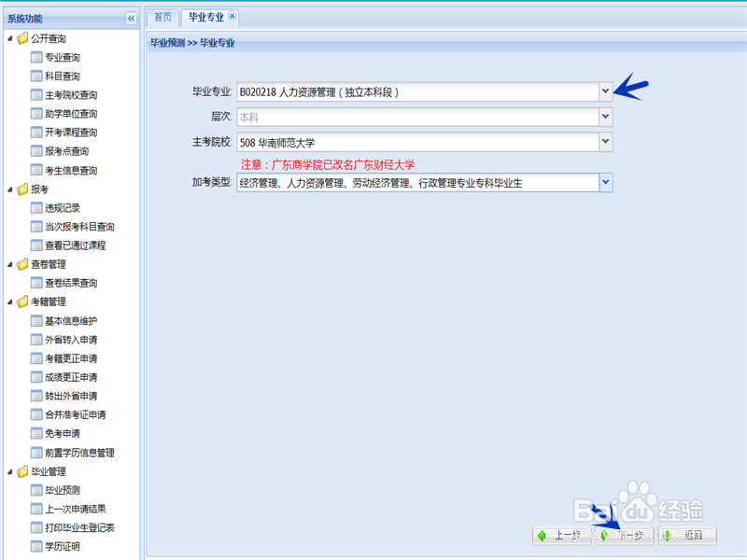747x560 pixels.
Task: Click the page icon beside 报考点查询
Action: [x=36, y=151]
